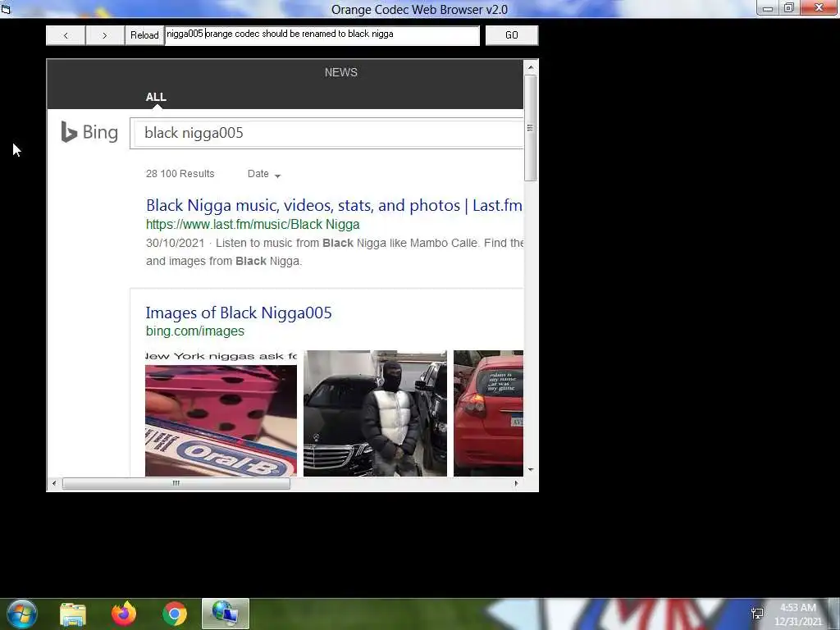Screen dimensions: 840x630
Task: Visit the bing.com/images link
Action: 195,331
